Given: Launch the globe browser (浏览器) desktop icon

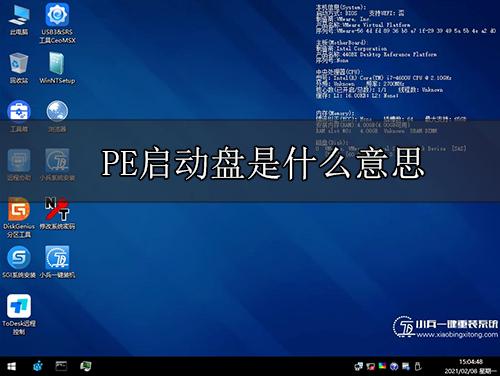Looking at the screenshot, I should click(57, 116).
